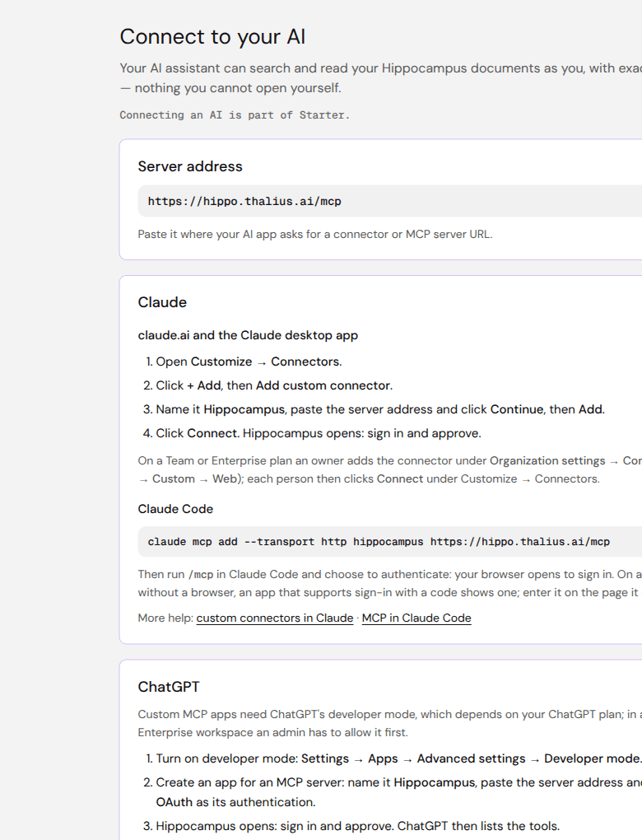
Task: Click the Server address heading
Action: tap(190, 166)
